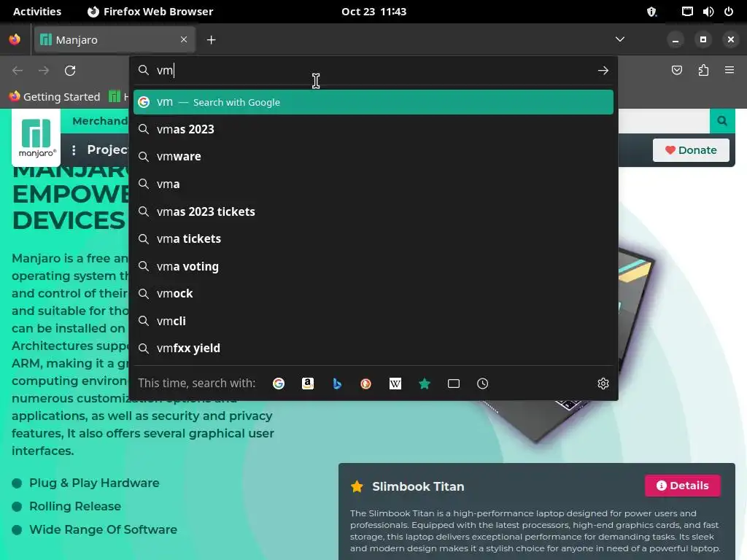Close the Manjaro tab
Screen dimensions: 747x560
click(184, 39)
